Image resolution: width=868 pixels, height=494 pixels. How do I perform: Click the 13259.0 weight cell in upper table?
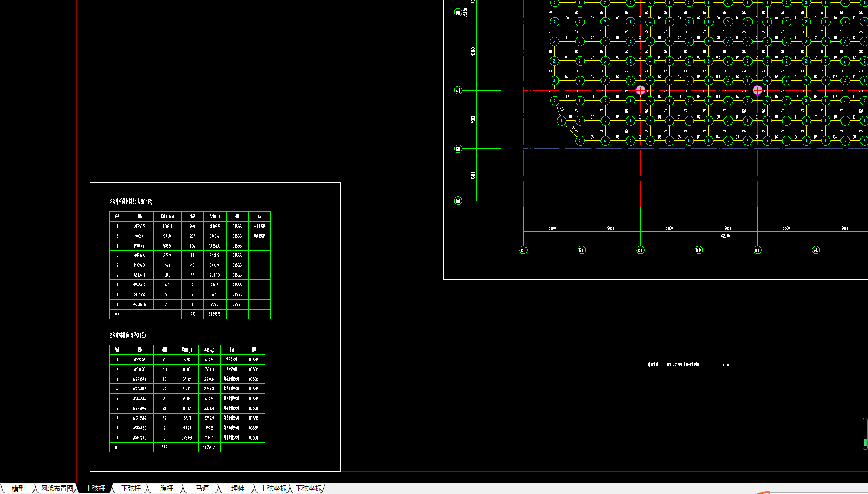215,246
